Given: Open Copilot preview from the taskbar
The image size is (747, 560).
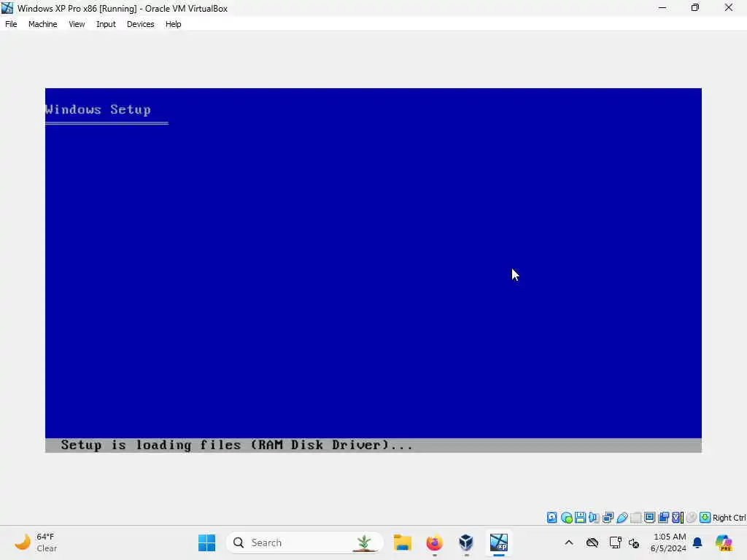Looking at the screenshot, I should click(724, 542).
